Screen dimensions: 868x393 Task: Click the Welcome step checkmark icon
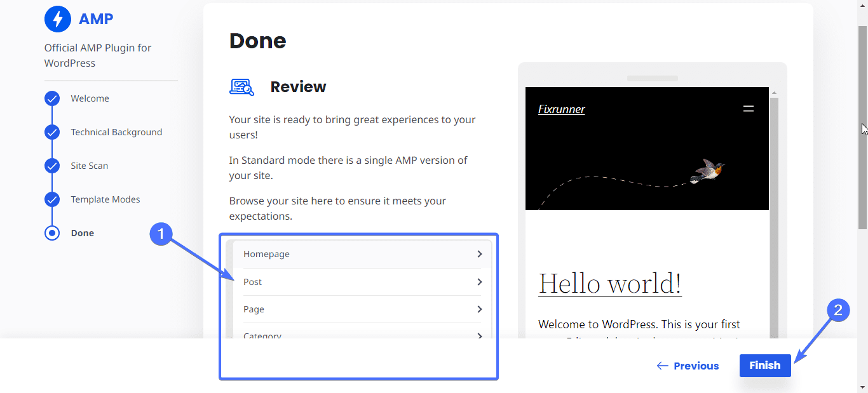[x=52, y=98]
